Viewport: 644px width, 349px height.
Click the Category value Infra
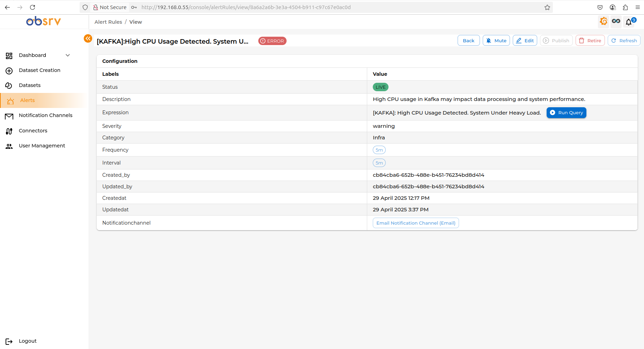[x=379, y=138]
